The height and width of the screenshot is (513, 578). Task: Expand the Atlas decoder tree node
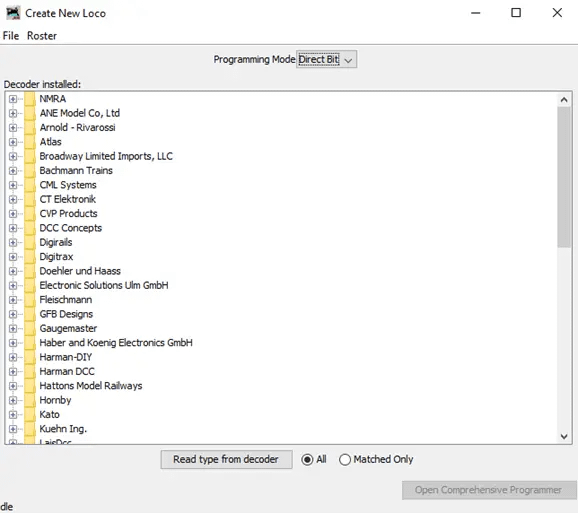[13, 142]
